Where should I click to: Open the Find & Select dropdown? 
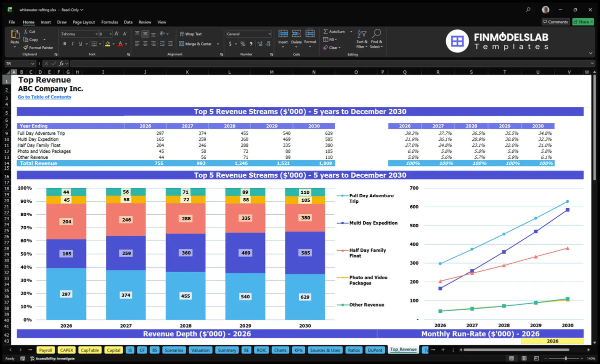(x=376, y=38)
